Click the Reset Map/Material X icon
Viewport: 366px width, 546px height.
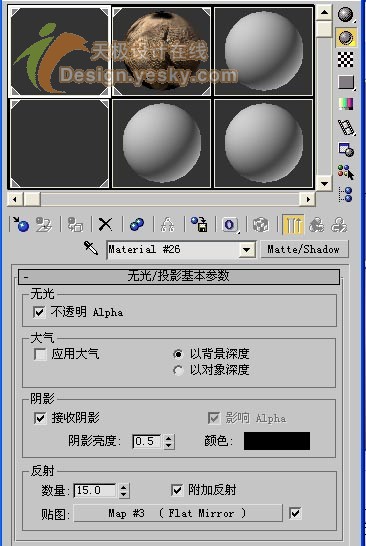pos(106,225)
